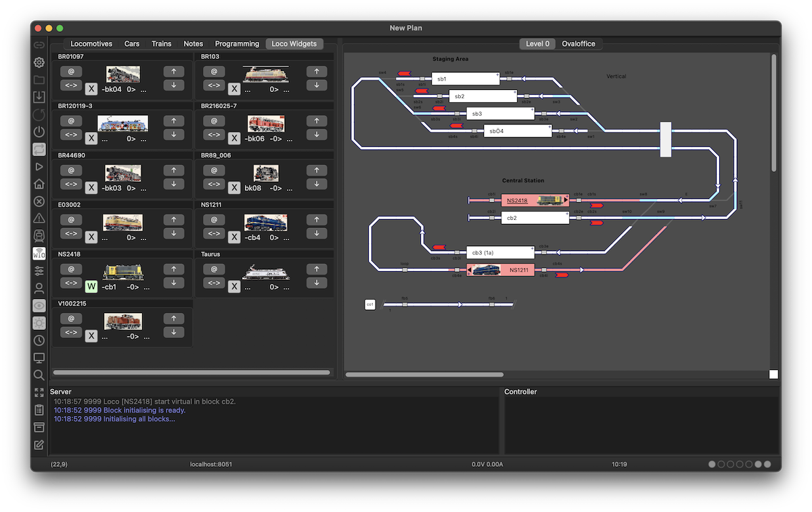Select the sb1 block in Staging Area
The height and width of the screenshot is (512, 812).
pos(465,79)
